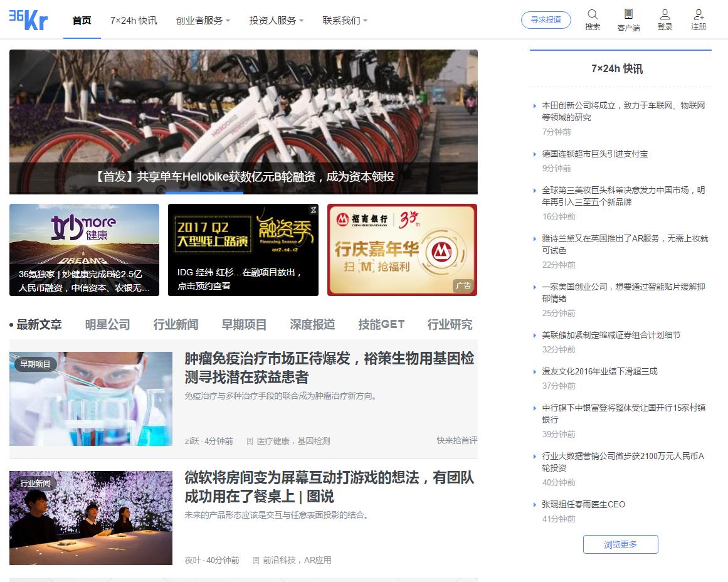Click the 注册 register icon
The height and width of the screenshot is (582, 728).
698,14
